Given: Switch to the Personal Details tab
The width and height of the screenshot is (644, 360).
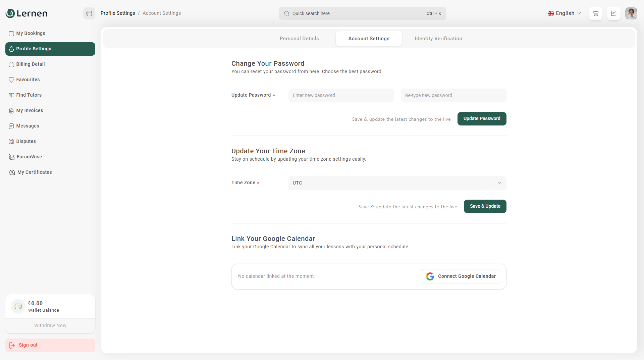Looking at the screenshot, I should pos(299,39).
